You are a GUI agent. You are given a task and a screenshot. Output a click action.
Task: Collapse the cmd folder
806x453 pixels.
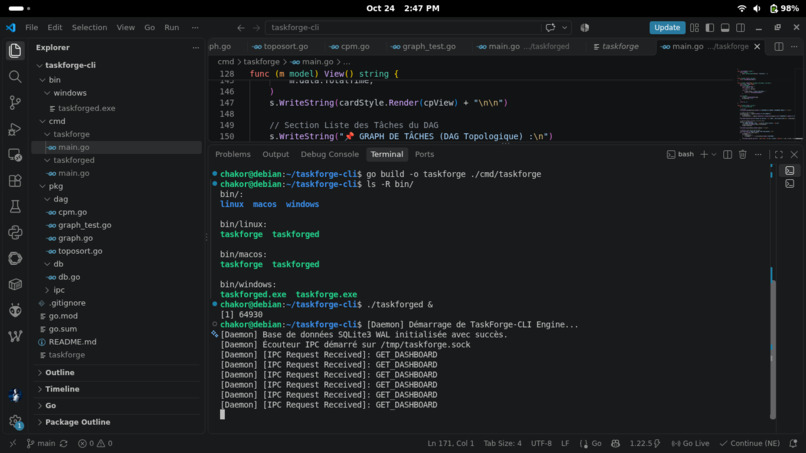[x=43, y=121]
